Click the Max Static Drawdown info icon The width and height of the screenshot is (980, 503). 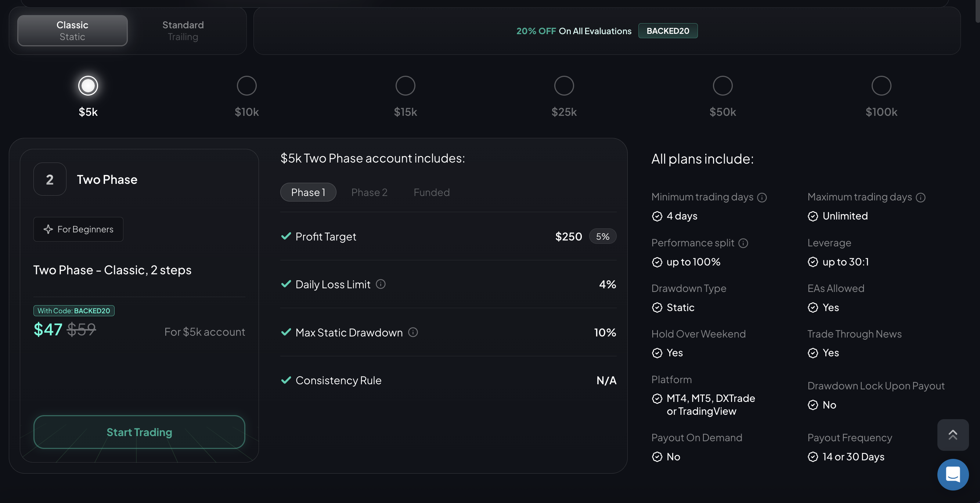coord(413,332)
